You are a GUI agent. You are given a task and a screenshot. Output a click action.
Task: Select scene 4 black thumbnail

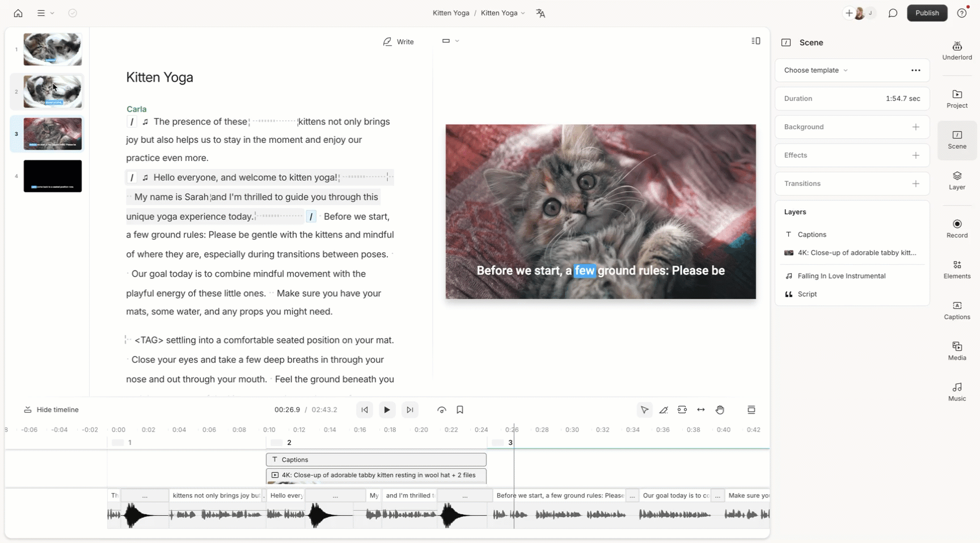click(52, 176)
